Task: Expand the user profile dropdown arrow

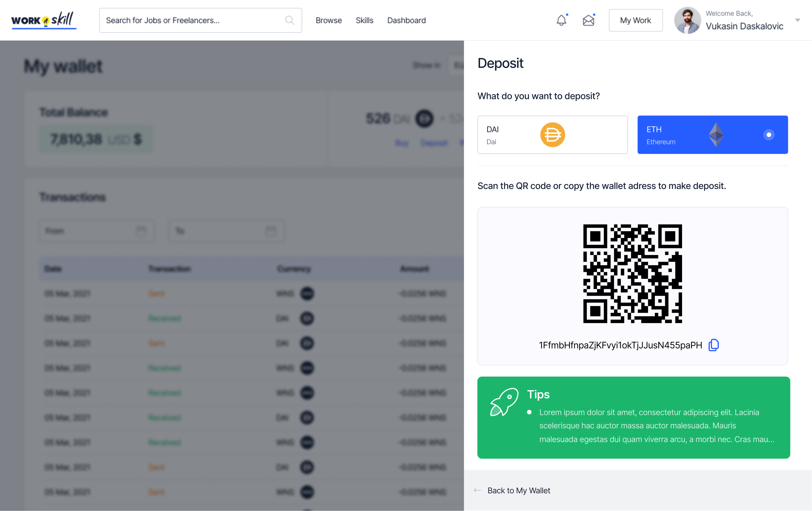Action: click(798, 20)
